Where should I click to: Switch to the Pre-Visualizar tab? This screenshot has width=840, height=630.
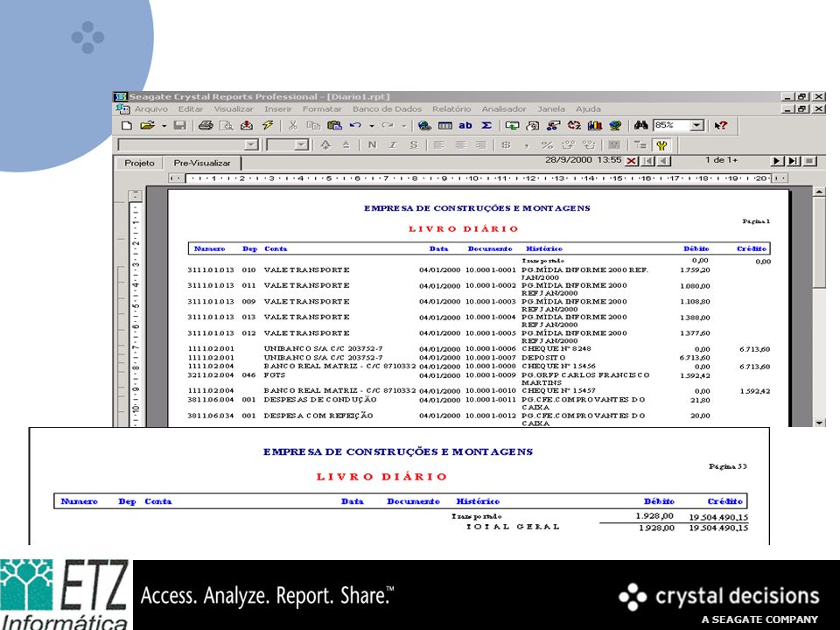tap(202, 163)
